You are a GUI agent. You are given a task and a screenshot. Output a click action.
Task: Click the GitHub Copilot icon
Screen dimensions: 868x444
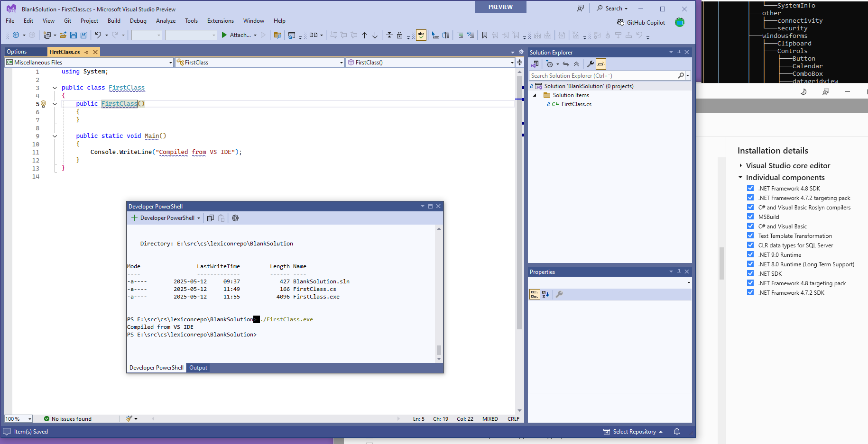620,22
